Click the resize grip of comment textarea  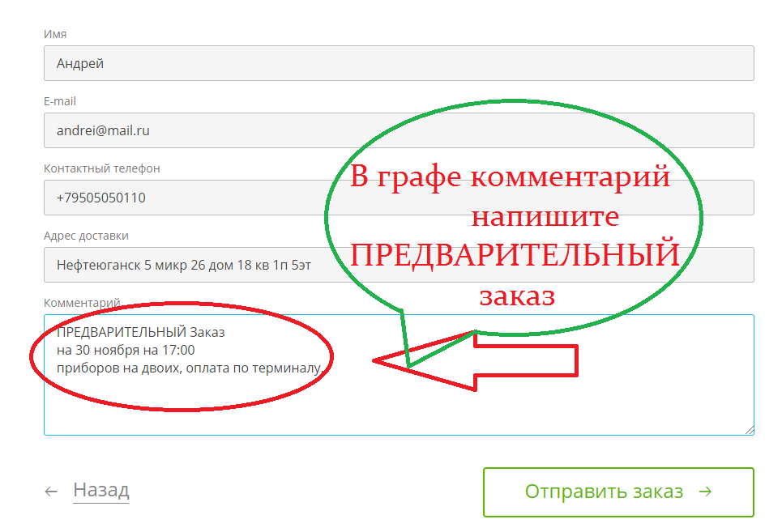749,431
